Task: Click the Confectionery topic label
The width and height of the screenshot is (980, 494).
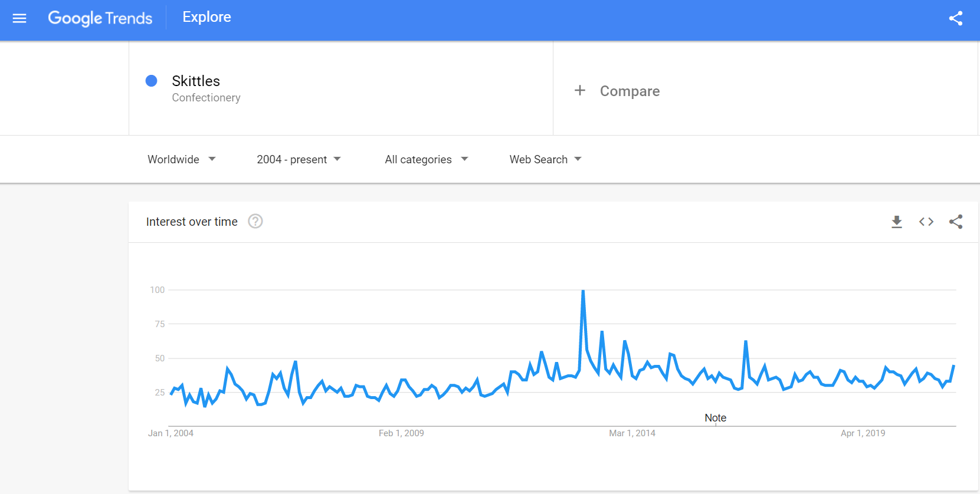Action: [206, 98]
